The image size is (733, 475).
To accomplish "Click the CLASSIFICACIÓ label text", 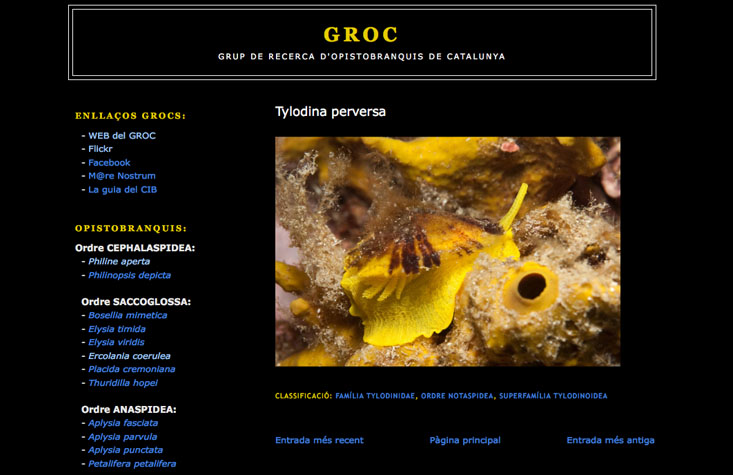I will click(303, 396).
